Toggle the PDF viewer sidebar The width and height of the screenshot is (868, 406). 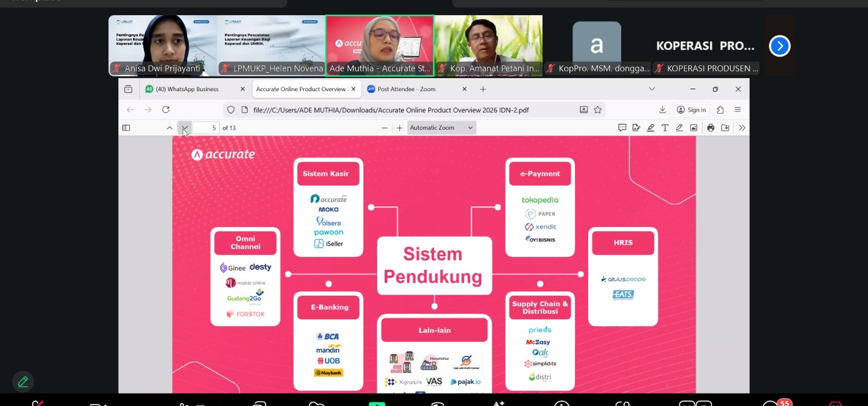(x=126, y=128)
